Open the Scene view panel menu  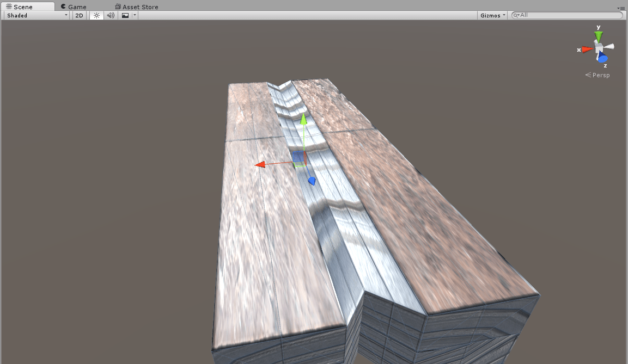coord(621,8)
